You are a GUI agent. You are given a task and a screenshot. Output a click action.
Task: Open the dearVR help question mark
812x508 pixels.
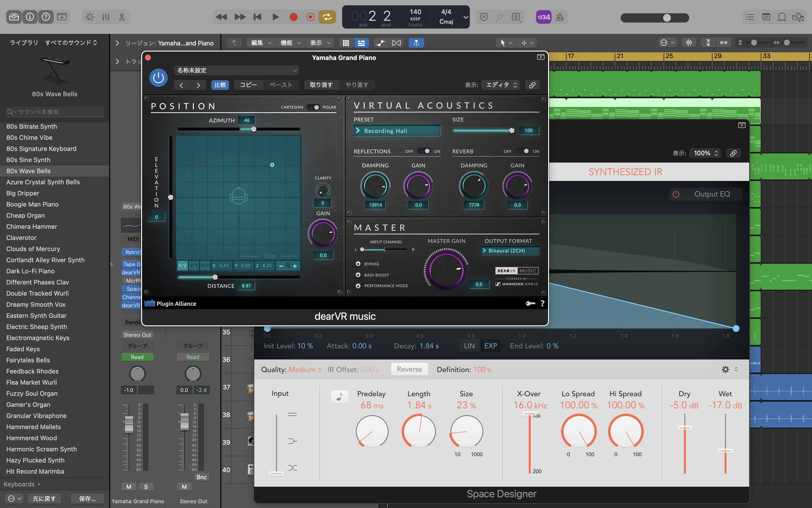click(542, 303)
